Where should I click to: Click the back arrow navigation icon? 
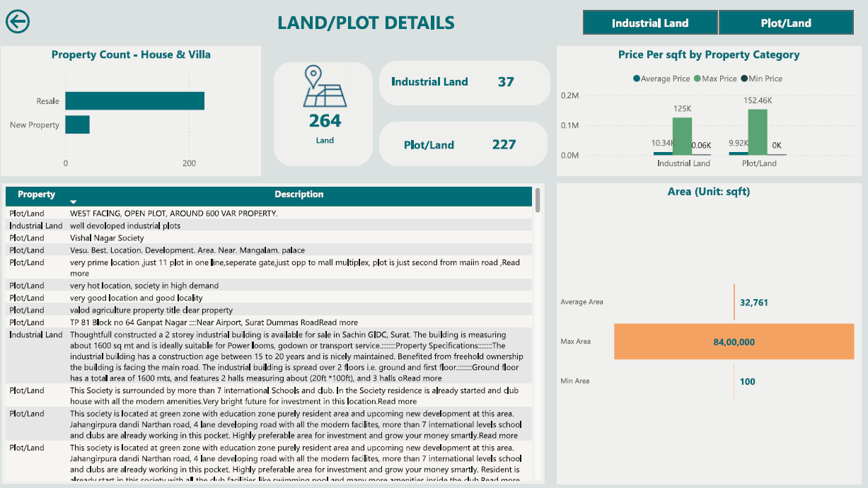point(18,21)
